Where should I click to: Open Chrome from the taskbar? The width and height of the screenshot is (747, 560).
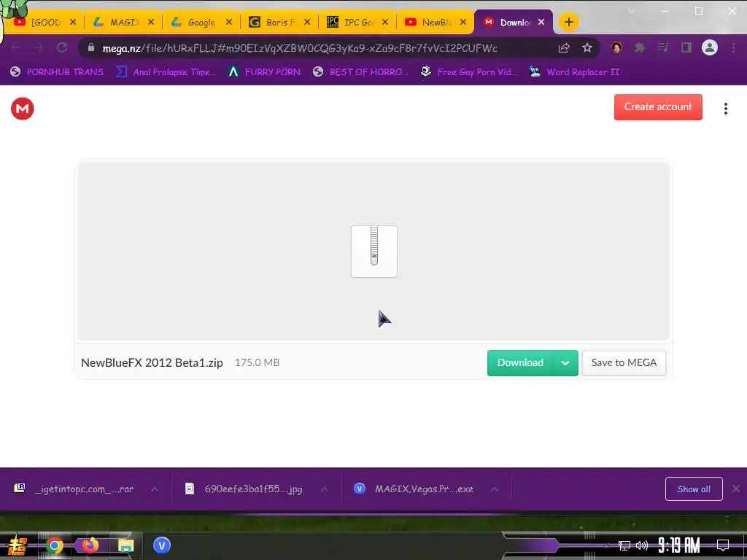click(54, 545)
